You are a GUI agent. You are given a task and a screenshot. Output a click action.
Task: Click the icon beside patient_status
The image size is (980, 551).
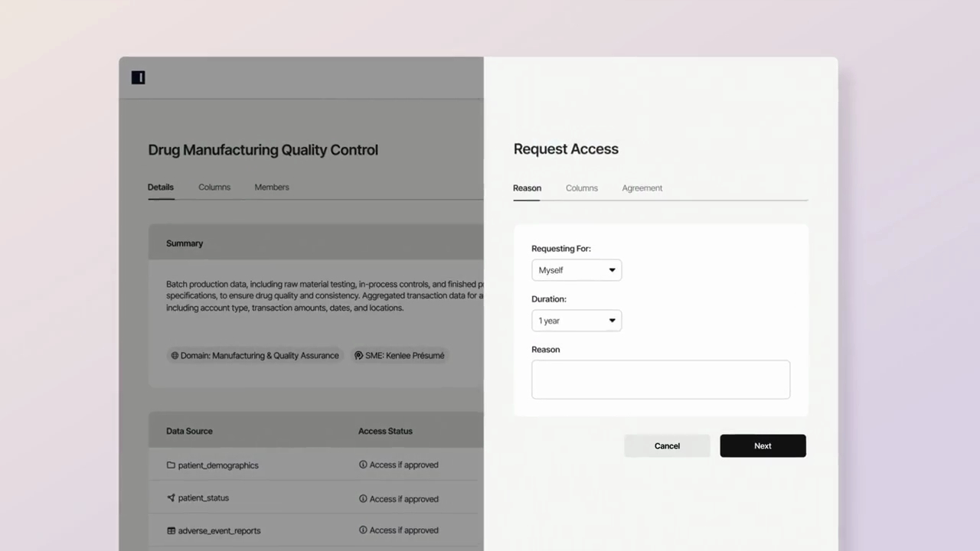171,497
